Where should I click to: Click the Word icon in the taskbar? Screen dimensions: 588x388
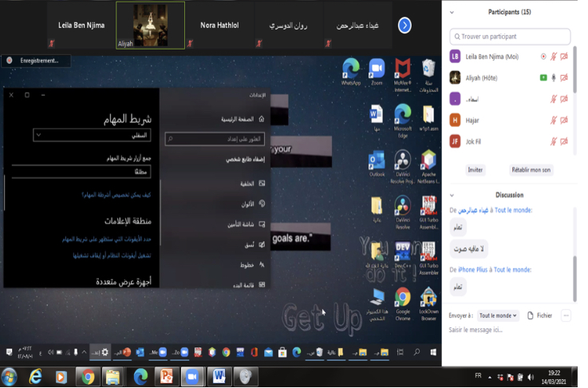point(219,376)
